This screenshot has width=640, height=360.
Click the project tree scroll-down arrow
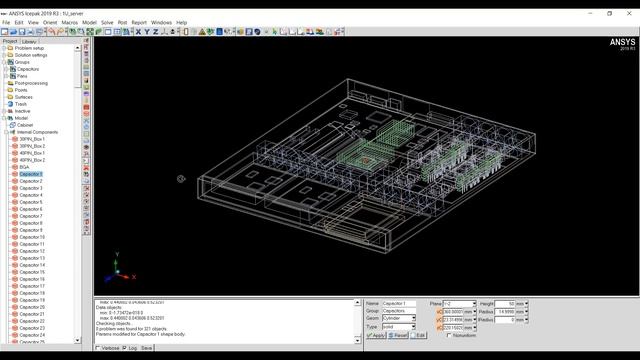(x=78, y=340)
